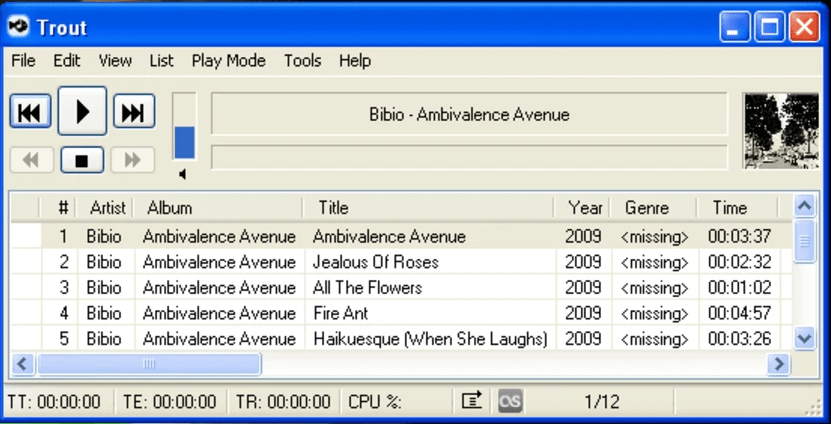Open the File menu
The height and width of the screenshot is (424, 831).
(23, 60)
